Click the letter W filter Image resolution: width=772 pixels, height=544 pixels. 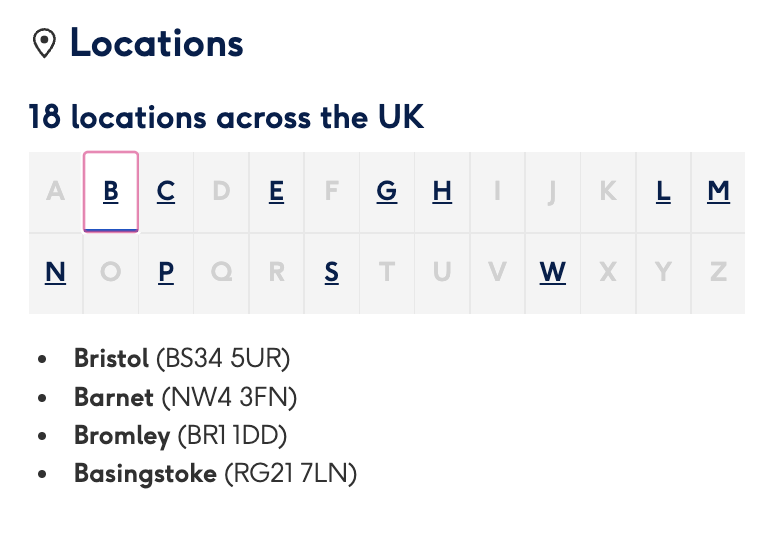pyautogui.click(x=552, y=273)
